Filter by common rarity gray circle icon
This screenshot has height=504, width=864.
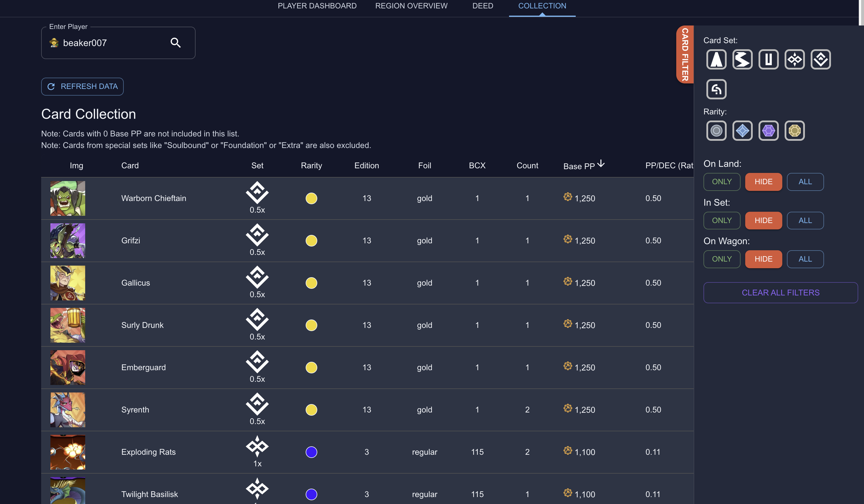coord(716,131)
